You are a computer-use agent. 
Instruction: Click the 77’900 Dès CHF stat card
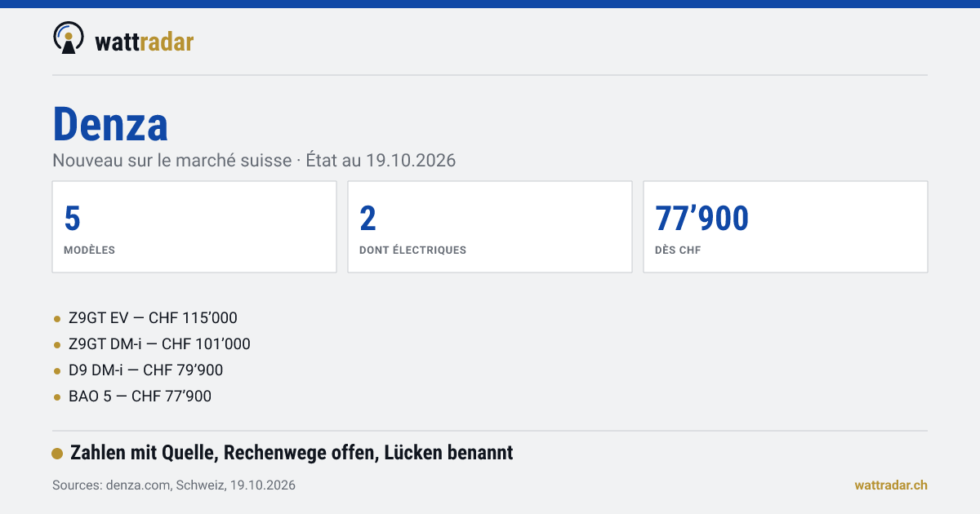pyautogui.click(x=786, y=227)
